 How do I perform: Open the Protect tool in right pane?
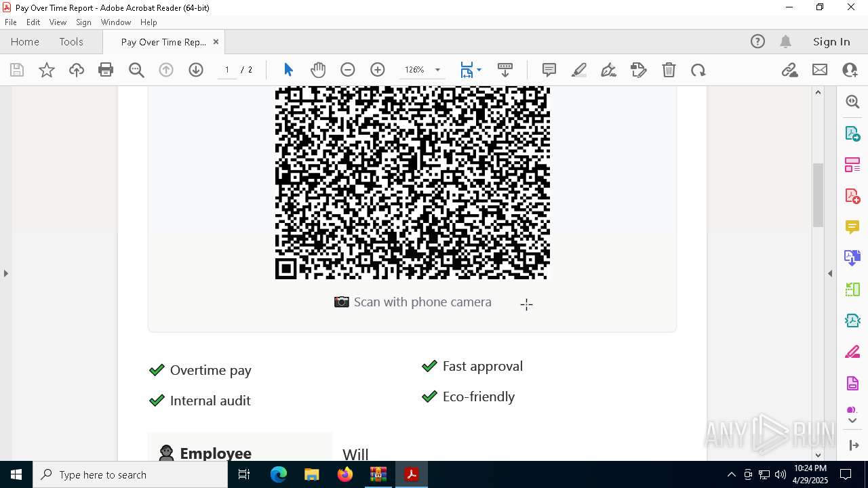click(852, 383)
